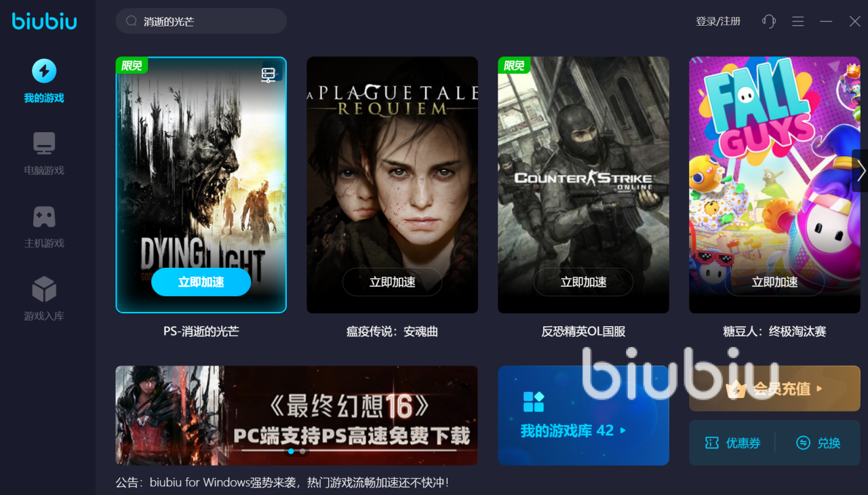This screenshot has width=868, height=495.
Task: Open the 登录/注册 login link
Action: (718, 22)
